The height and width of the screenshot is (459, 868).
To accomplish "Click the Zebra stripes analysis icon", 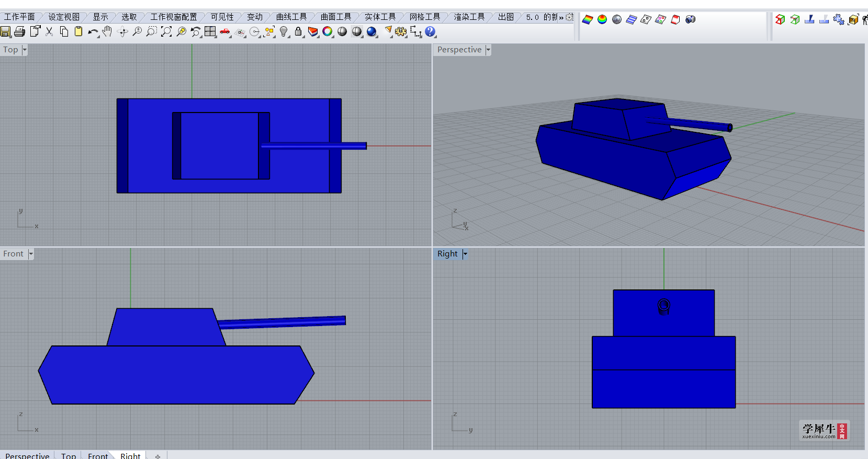I will (x=632, y=19).
